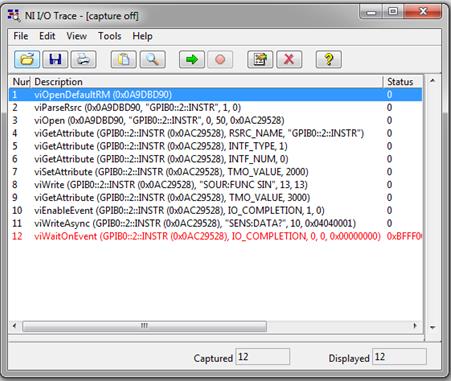
Task: Select viSetAttribute TMO_VALUE 2000 row
Action: 216,172
